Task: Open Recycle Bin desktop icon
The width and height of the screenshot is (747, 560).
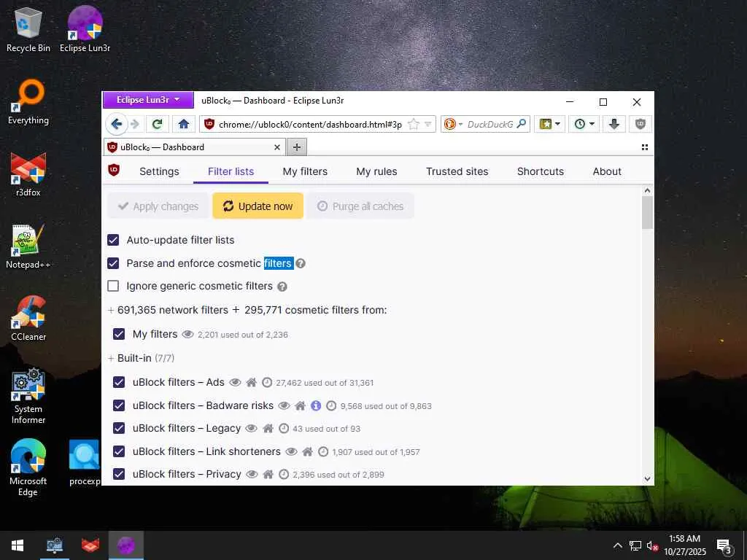Action: tap(28, 29)
